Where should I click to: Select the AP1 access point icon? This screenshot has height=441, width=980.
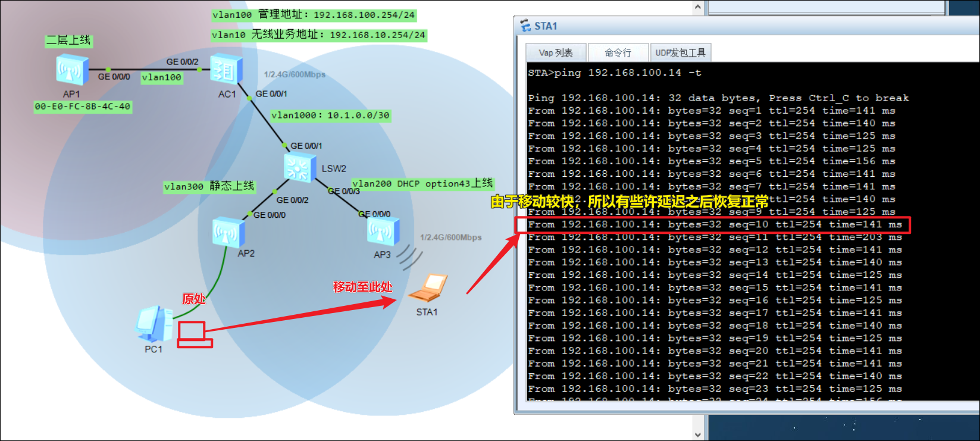click(73, 70)
